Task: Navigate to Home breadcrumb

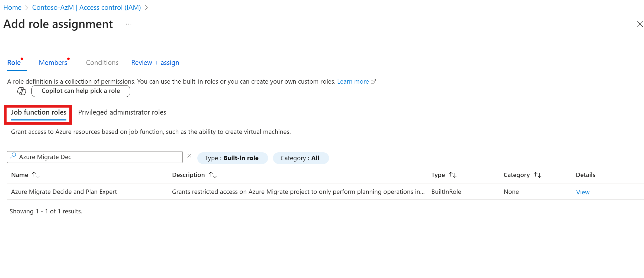Action: pos(12,8)
